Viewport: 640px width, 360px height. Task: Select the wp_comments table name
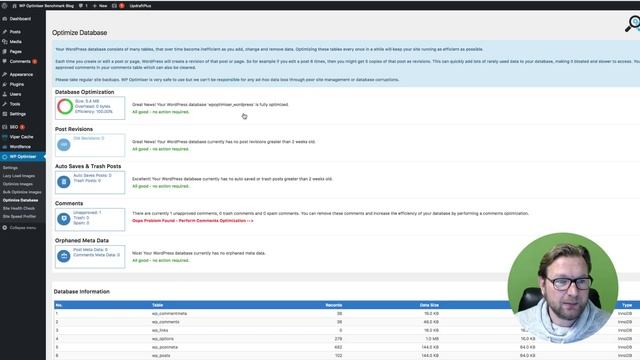166,322
